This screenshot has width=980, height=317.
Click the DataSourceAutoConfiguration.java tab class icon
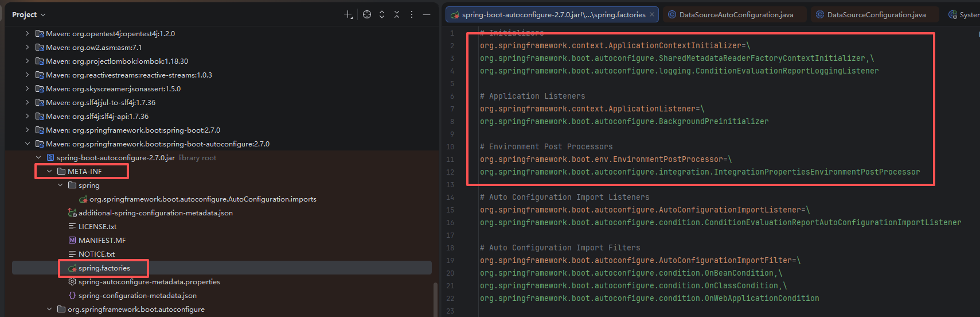(672, 15)
